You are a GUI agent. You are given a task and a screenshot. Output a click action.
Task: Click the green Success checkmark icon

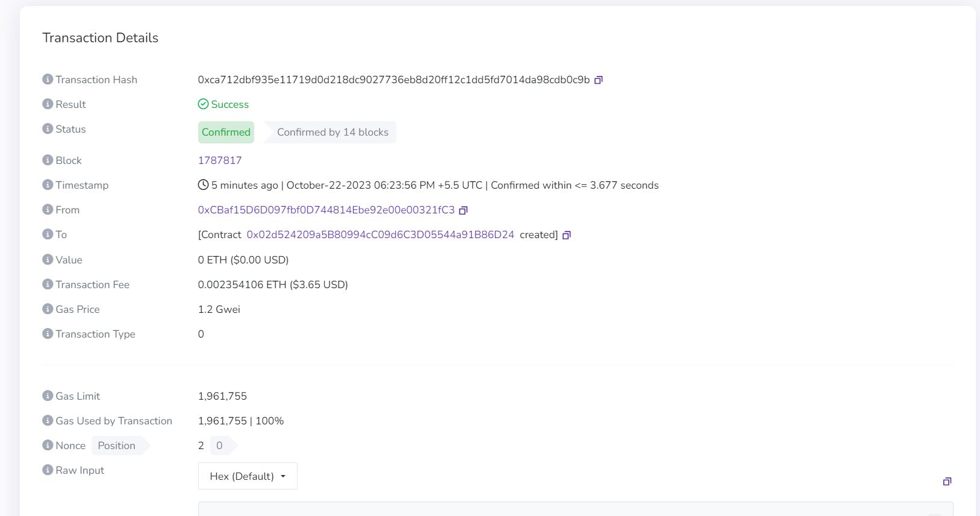(x=203, y=104)
